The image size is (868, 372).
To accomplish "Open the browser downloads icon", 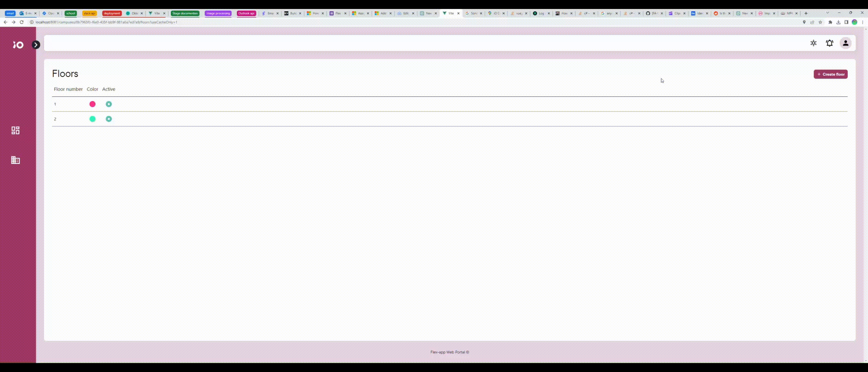I will tap(838, 22).
